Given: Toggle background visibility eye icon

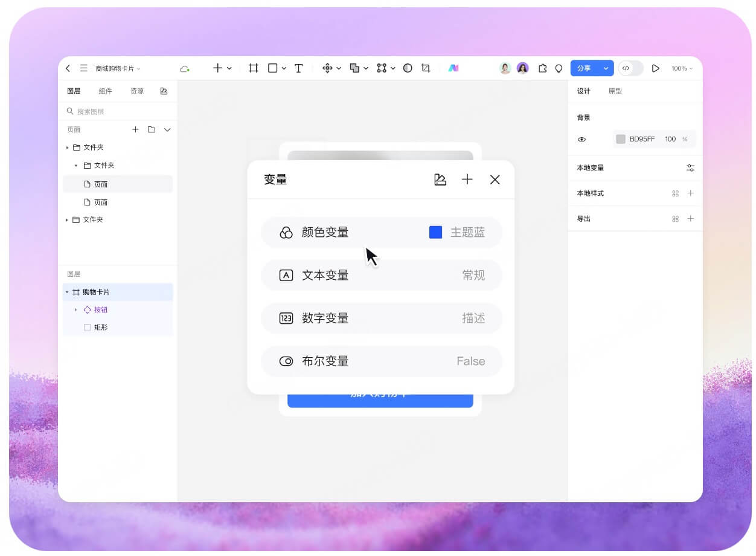Looking at the screenshot, I should 581,140.
